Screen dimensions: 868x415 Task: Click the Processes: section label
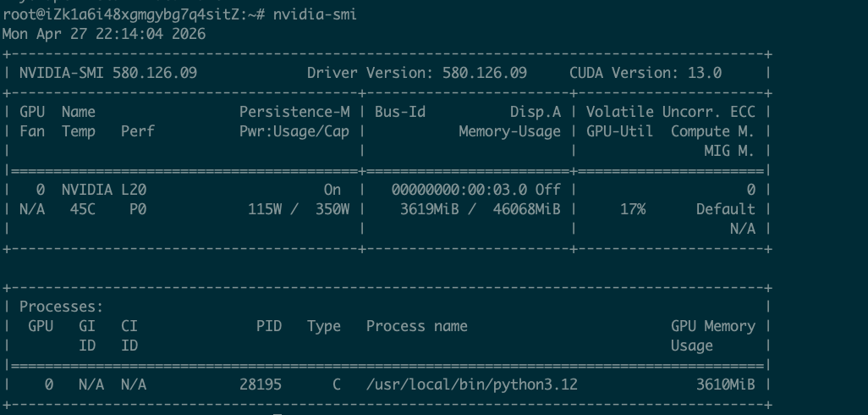(x=62, y=307)
